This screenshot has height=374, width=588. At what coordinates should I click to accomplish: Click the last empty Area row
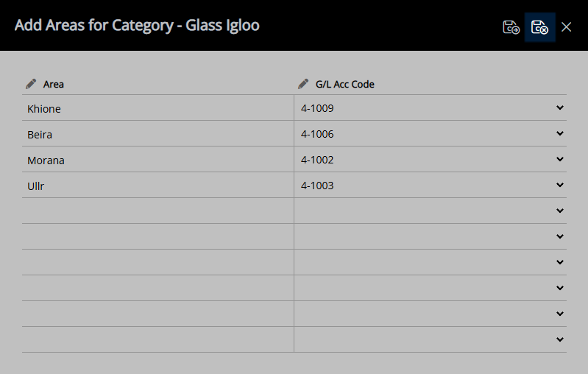pyautogui.click(x=158, y=340)
